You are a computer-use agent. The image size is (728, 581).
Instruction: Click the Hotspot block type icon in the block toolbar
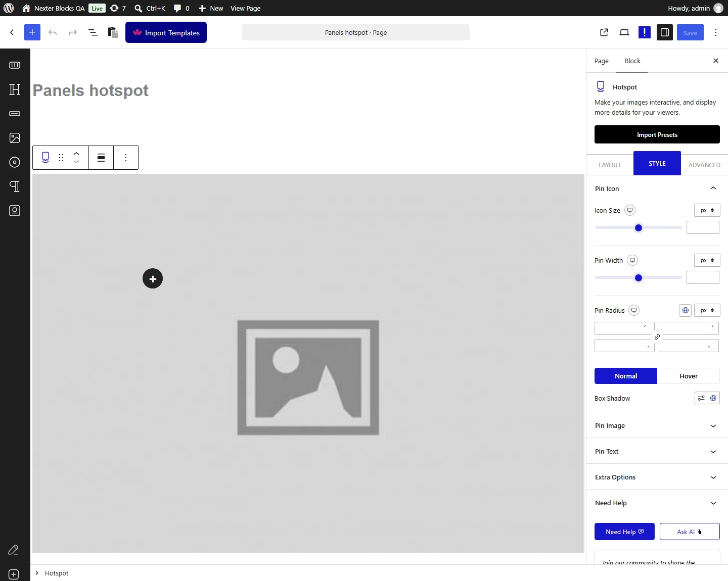tap(45, 158)
